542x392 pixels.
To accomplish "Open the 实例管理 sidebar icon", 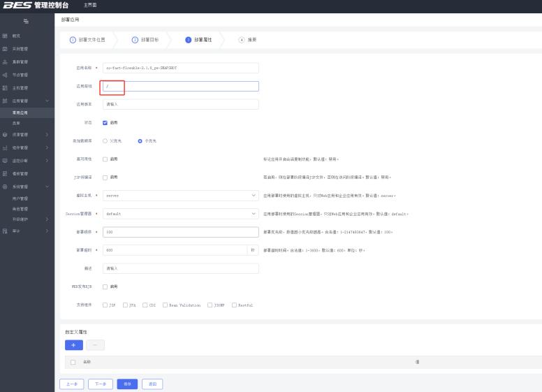I will tap(5, 49).
